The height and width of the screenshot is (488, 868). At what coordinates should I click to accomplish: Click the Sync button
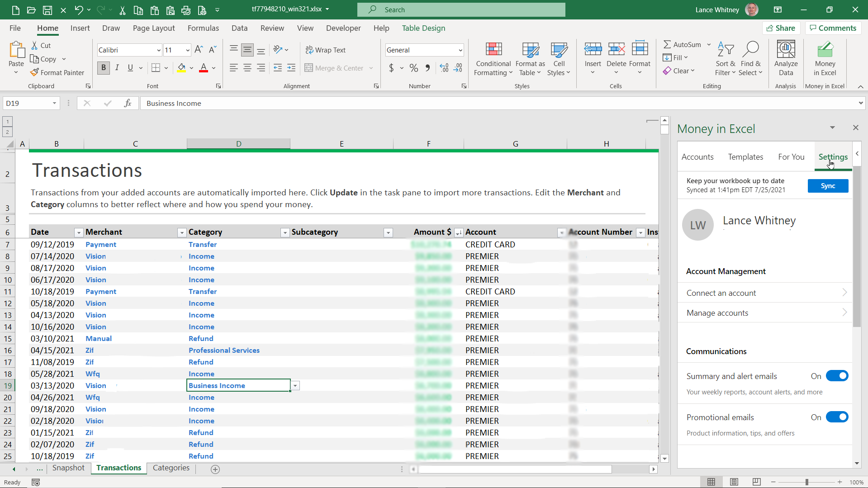[x=828, y=185]
